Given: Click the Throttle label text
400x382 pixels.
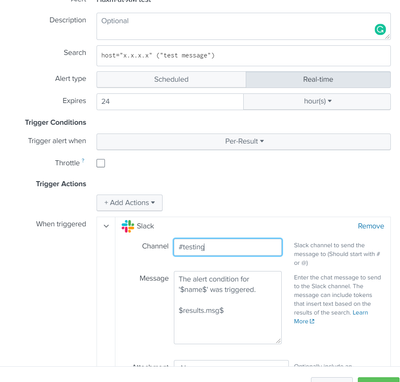Looking at the screenshot, I should pos(67,163).
